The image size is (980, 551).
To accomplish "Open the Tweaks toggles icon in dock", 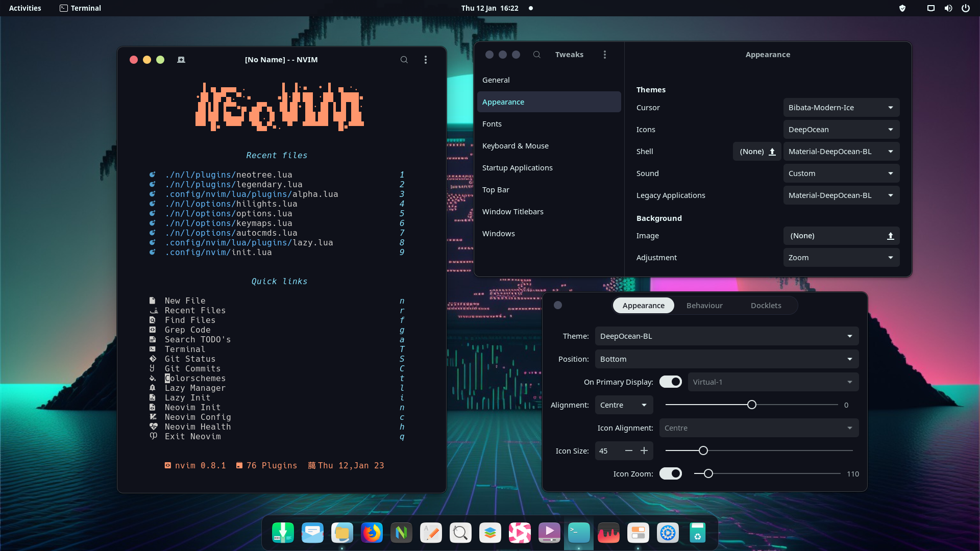I will point(638,533).
